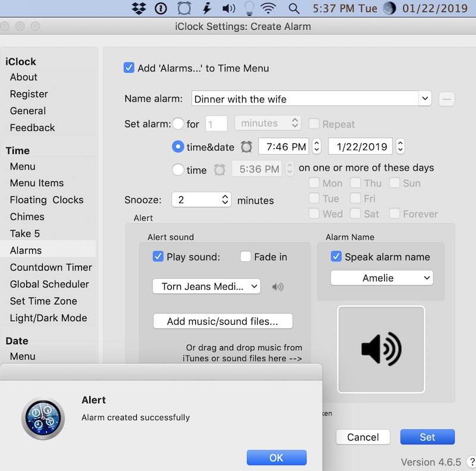Open the Amelie voice dropdown
The height and width of the screenshot is (471, 476).
point(381,278)
